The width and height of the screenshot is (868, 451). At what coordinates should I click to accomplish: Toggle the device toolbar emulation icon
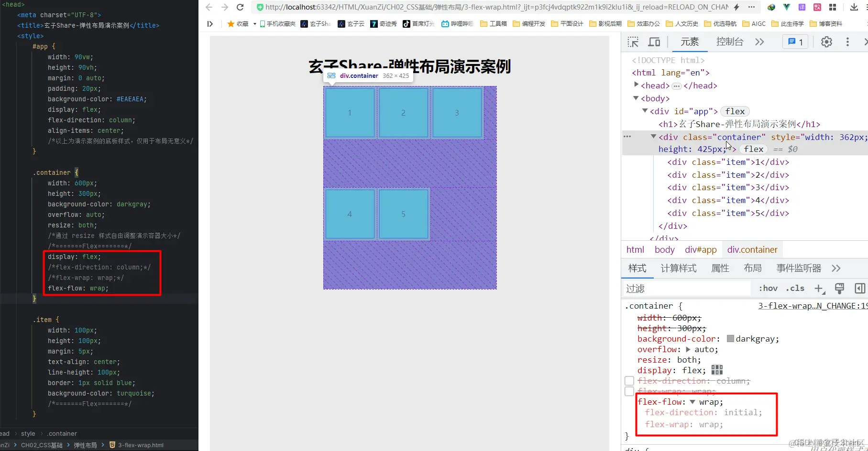coord(654,42)
